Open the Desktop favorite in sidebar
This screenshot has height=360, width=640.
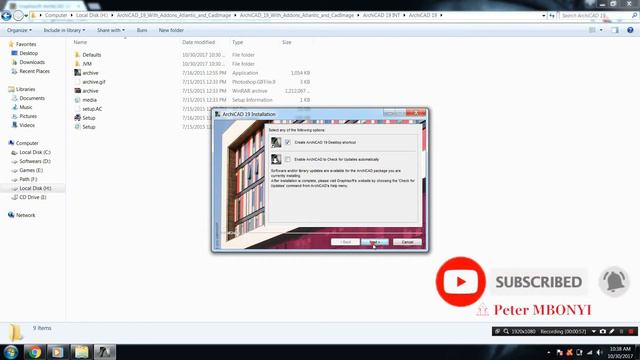click(29, 53)
